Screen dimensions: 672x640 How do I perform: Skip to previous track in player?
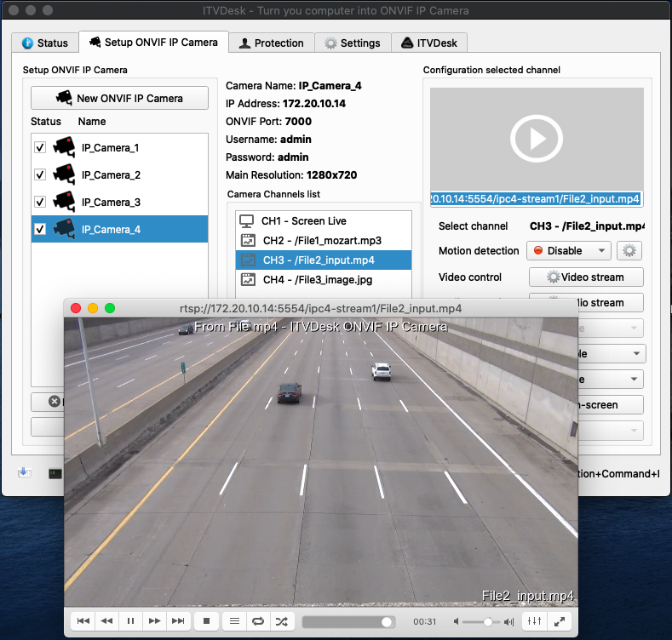[83, 621]
